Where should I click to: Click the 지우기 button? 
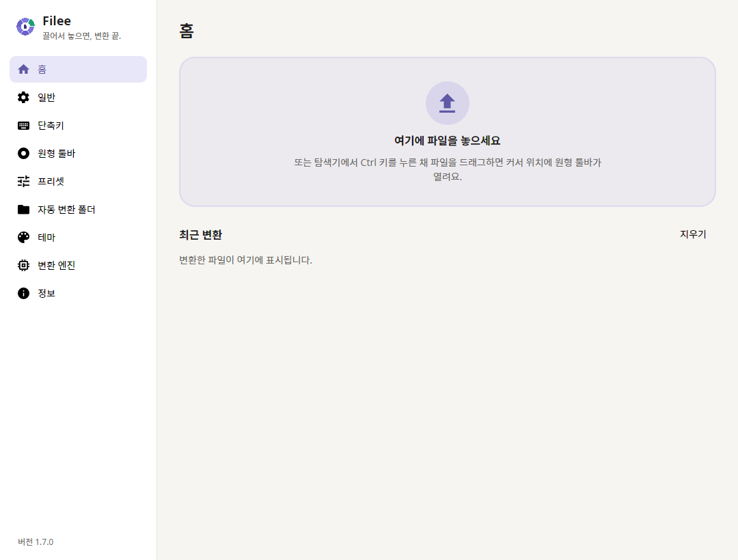pos(693,234)
